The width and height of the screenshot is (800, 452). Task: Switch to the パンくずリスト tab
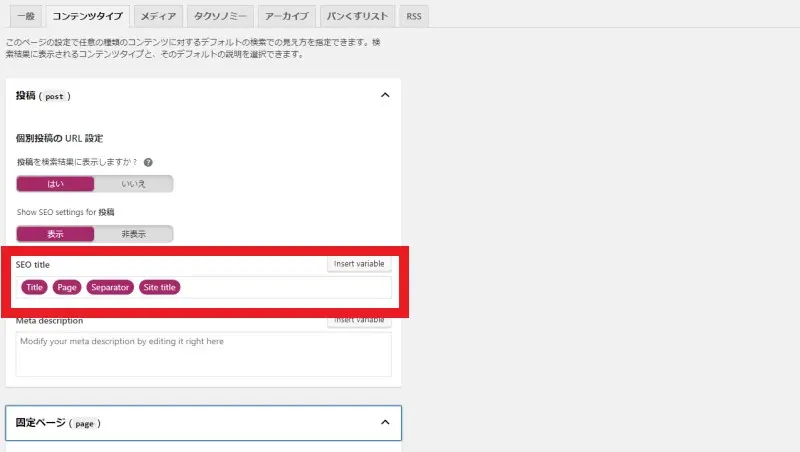tap(359, 17)
